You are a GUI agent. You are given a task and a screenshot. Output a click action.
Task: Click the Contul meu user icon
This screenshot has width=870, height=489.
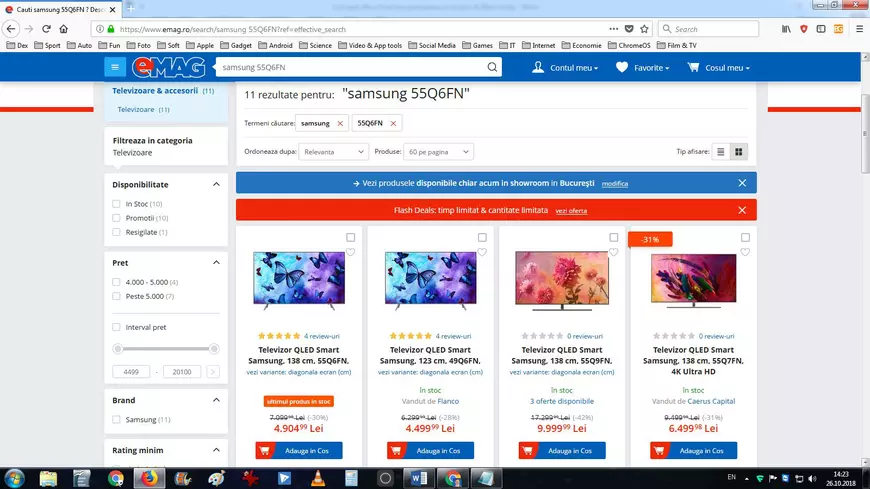pos(538,67)
